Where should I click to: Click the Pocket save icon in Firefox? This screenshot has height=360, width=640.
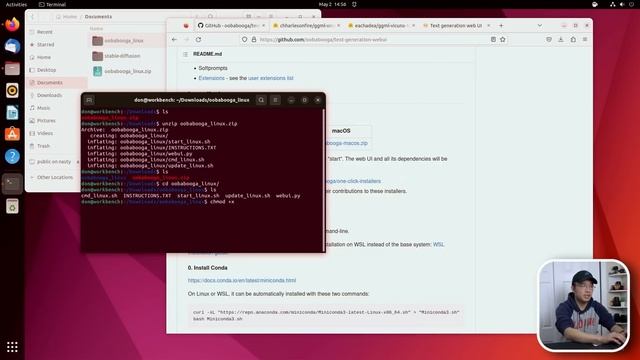(549, 40)
